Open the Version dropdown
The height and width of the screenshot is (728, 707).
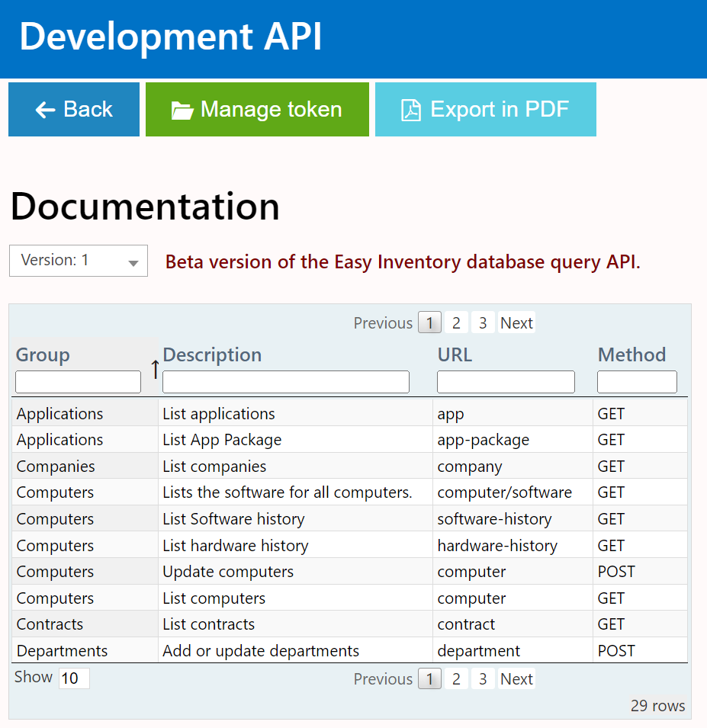[x=78, y=261]
